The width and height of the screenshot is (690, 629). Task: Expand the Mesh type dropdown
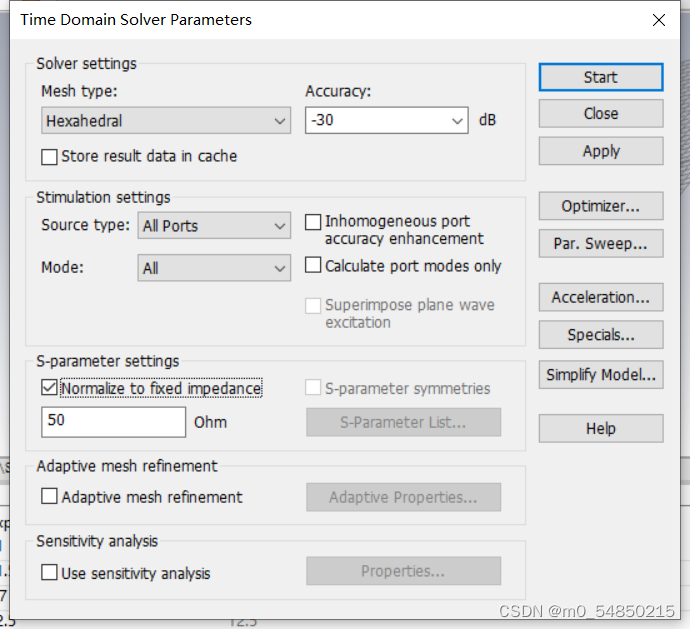tap(280, 122)
